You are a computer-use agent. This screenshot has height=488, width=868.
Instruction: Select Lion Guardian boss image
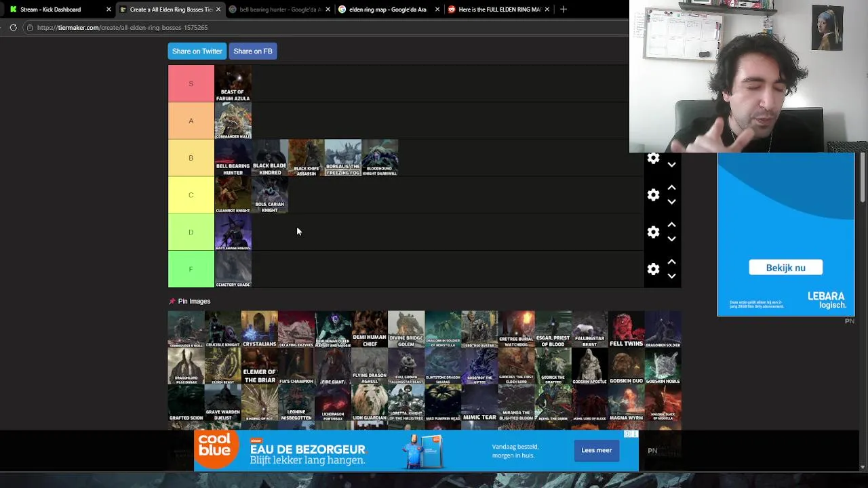(x=370, y=403)
